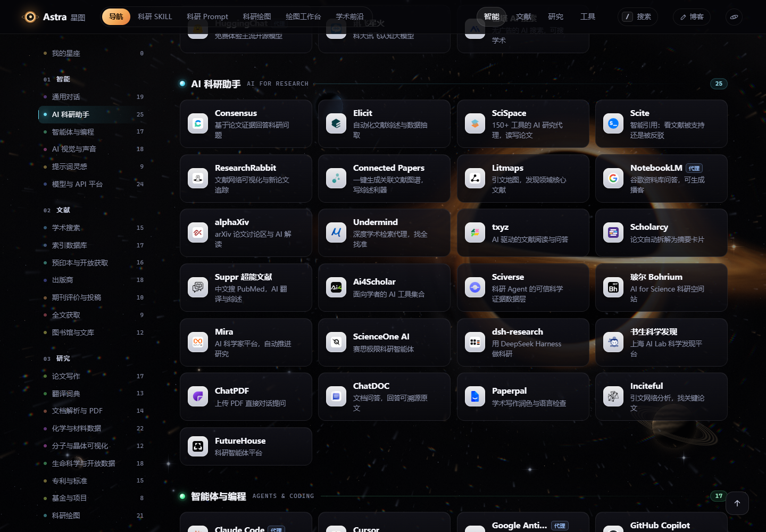Image resolution: width=766 pixels, height=532 pixels.
Task: Click the FutureHouse icon
Action: point(198,446)
